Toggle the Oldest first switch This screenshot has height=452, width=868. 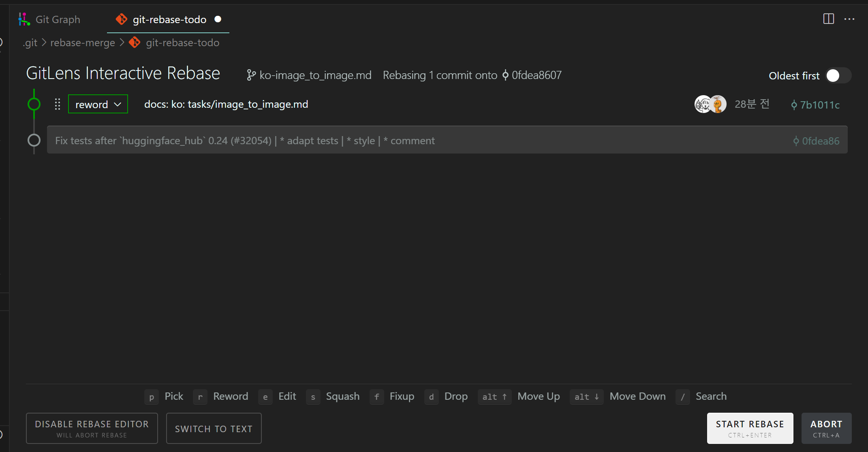tap(838, 76)
